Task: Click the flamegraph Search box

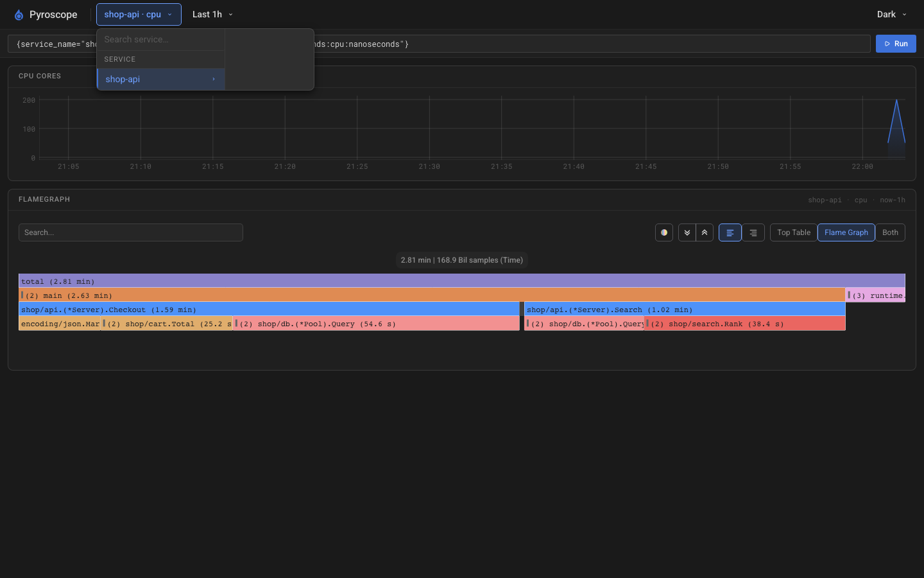Action: tap(131, 232)
